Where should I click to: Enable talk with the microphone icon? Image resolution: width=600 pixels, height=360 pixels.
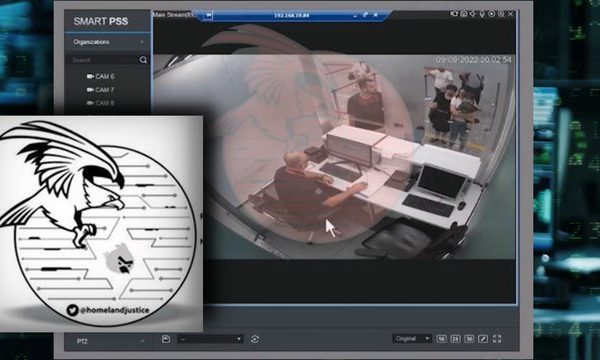point(482,14)
